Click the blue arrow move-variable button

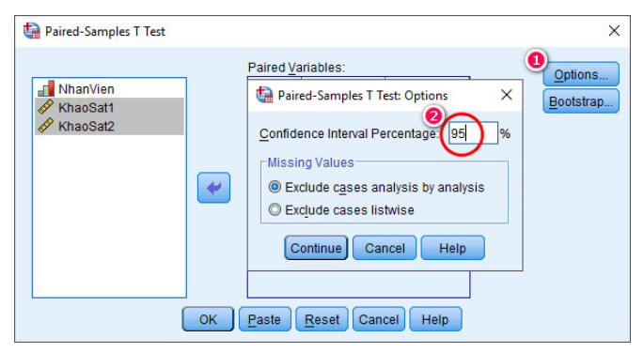[x=213, y=188]
